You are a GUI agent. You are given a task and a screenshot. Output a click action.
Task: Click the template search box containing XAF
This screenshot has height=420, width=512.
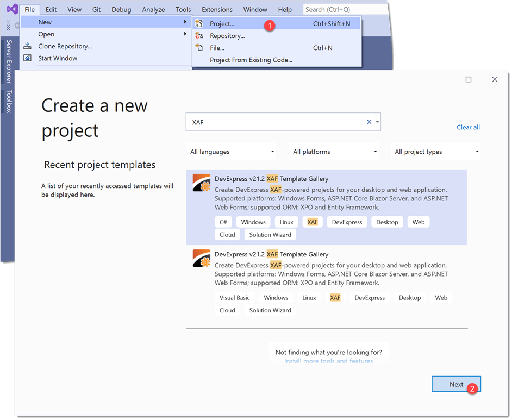[274, 122]
